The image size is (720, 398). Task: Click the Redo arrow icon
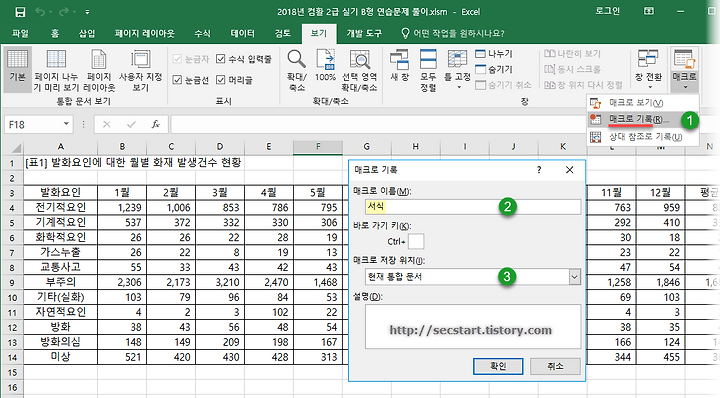63,12
